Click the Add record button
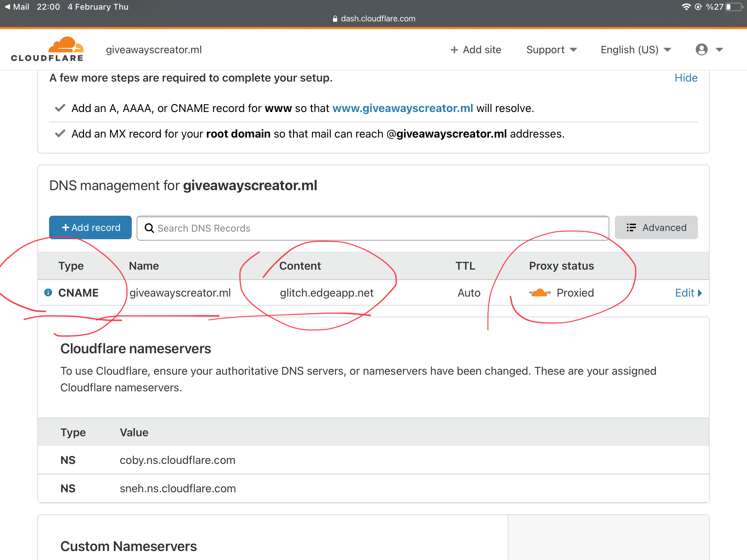Viewport: 747px width, 560px height. tap(91, 227)
